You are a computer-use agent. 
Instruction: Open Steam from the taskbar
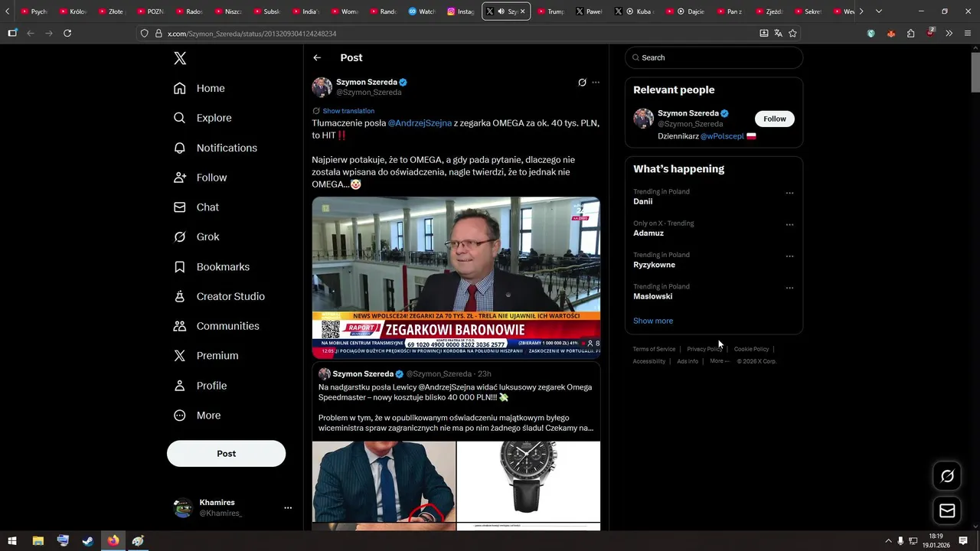coord(88,541)
